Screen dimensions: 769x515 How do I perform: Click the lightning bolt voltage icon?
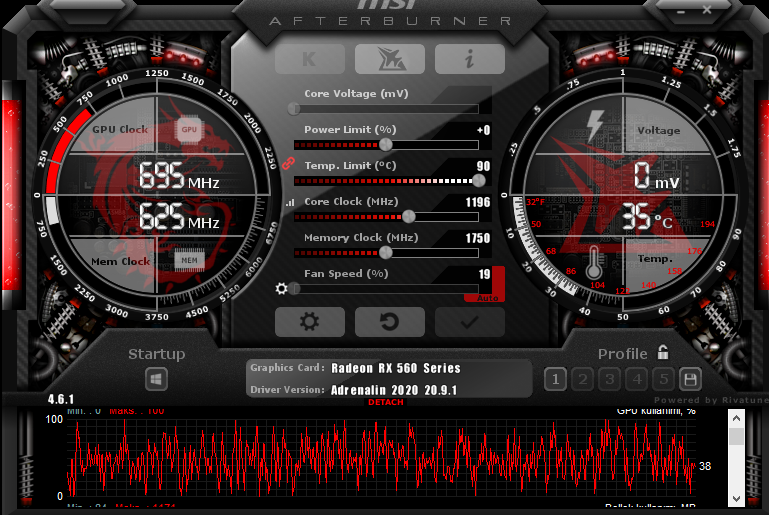pyautogui.click(x=595, y=126)
